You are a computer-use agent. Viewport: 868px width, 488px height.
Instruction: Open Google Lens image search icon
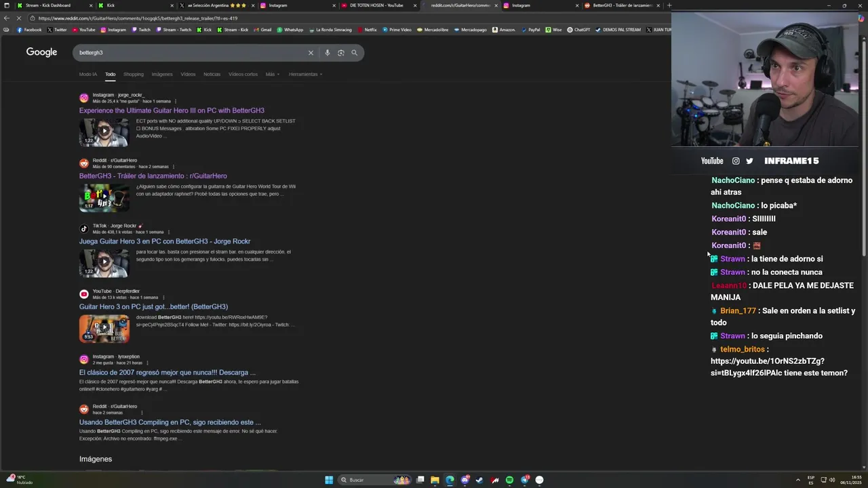coord(341,53)
